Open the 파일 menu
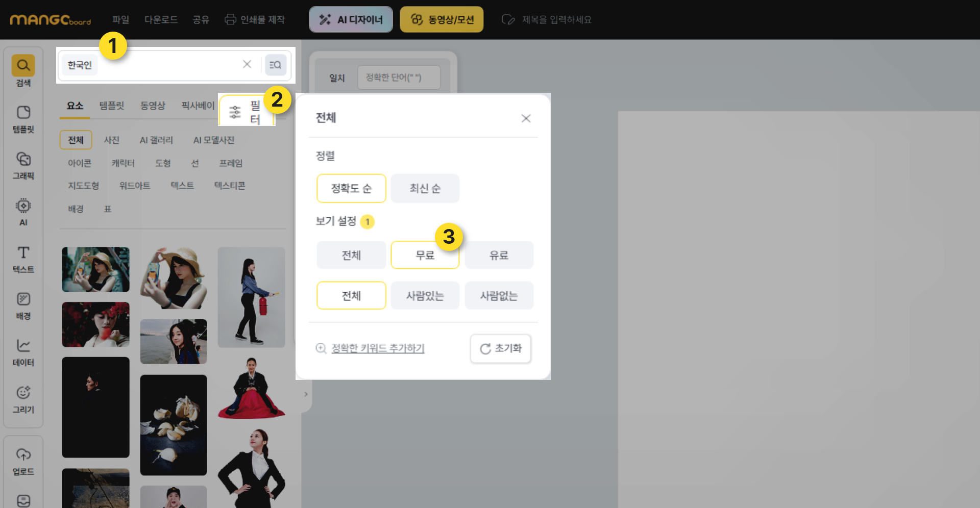 coord(121,19)
